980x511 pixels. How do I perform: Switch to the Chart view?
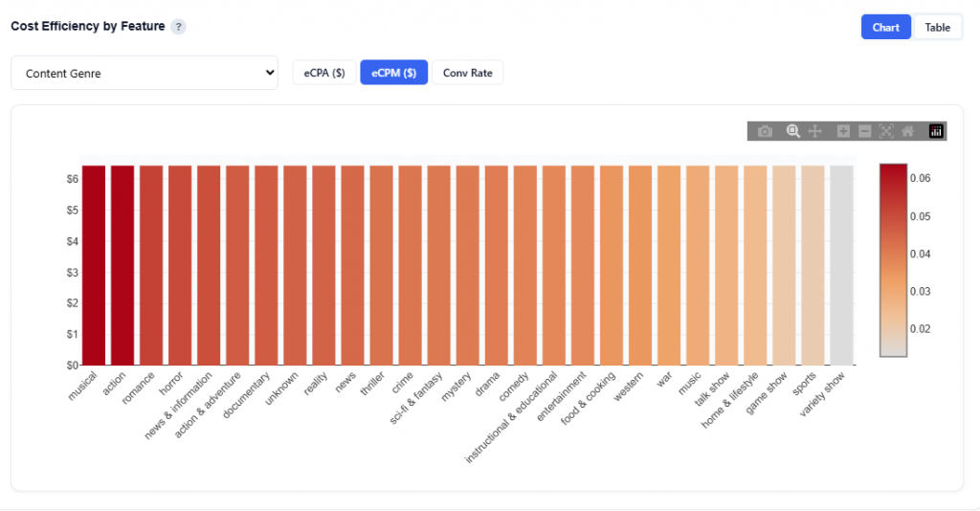pyautogui.click(x=886, y=27)
